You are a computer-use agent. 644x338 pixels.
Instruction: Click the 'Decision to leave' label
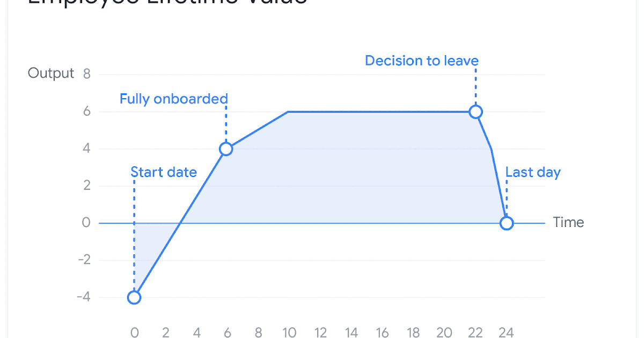[421, 61]
